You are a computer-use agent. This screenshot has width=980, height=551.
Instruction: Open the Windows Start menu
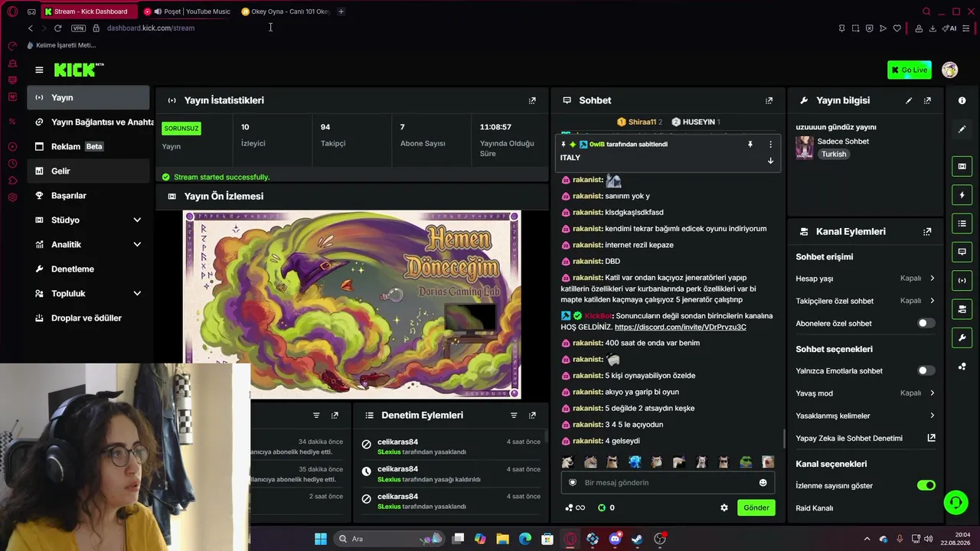[x=321, y=539]
